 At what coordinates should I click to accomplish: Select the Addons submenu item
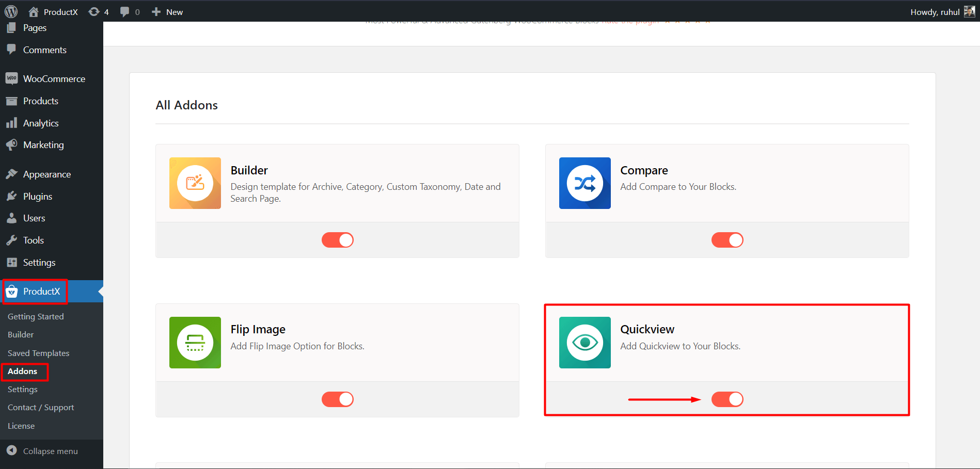23,371
